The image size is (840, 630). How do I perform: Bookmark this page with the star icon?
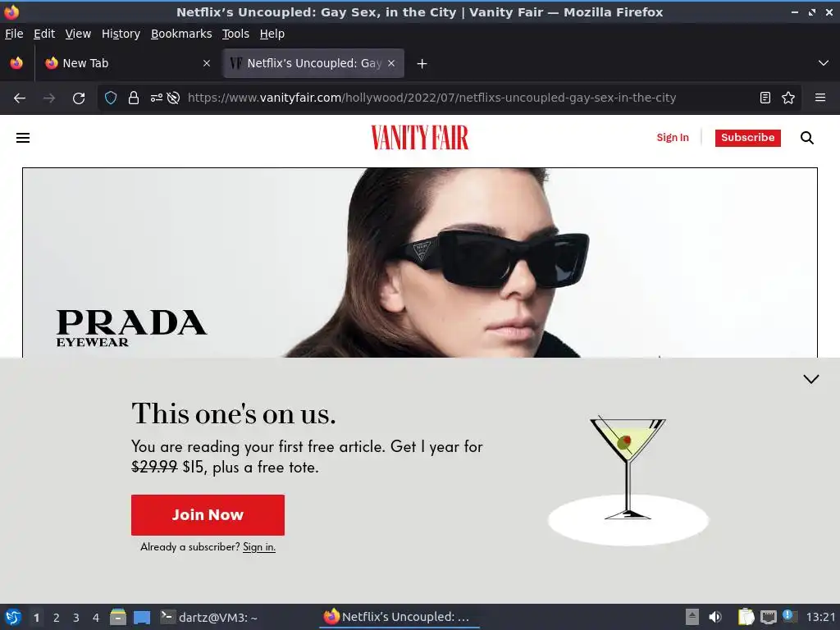click(788, 98)
